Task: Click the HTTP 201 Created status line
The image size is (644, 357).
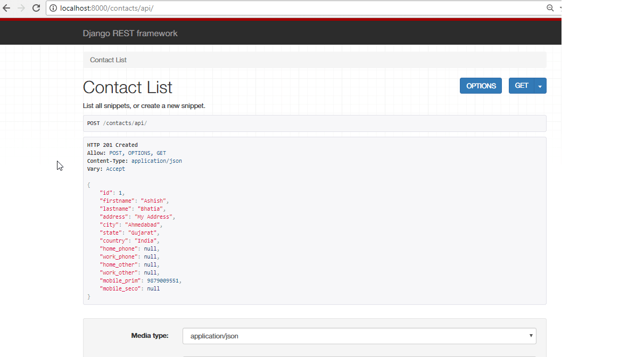Action: click(112, 145)
